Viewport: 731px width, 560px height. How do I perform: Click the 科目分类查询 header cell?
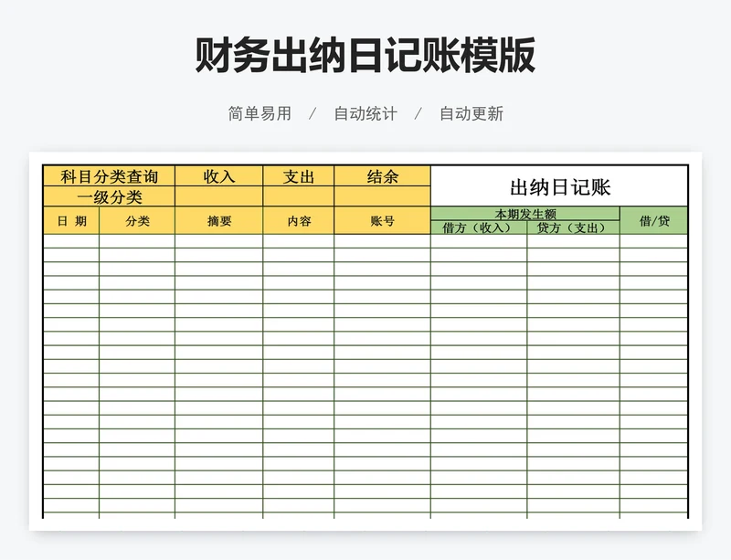pyautogui.click(x=109, y=176)
